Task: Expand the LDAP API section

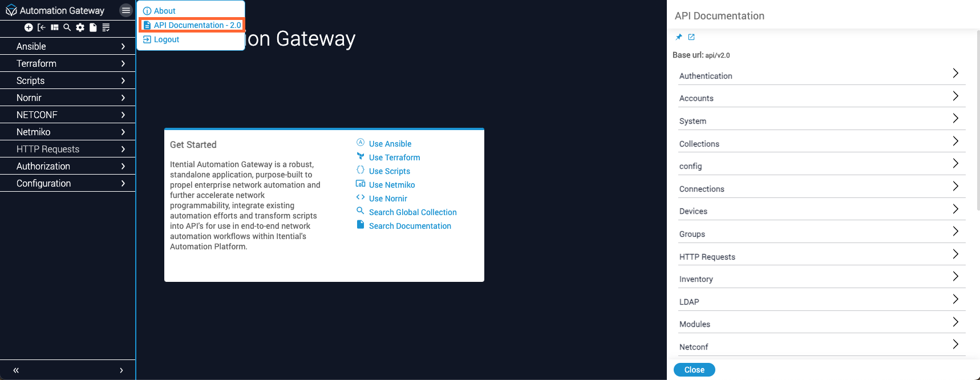Action: click(x=821, y=301)
